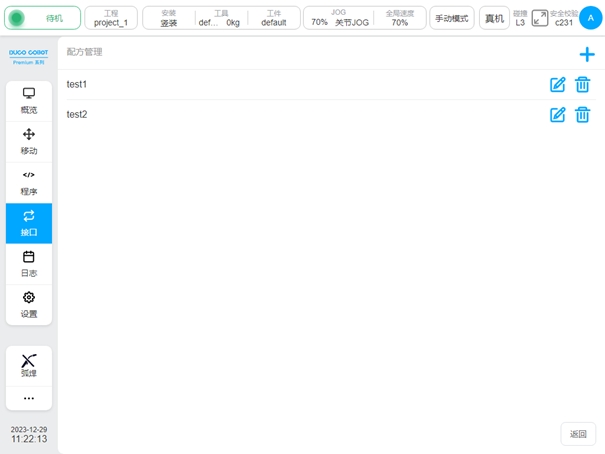
Task: Edit the test1 recipe
Action: click(x=558, y=85)
